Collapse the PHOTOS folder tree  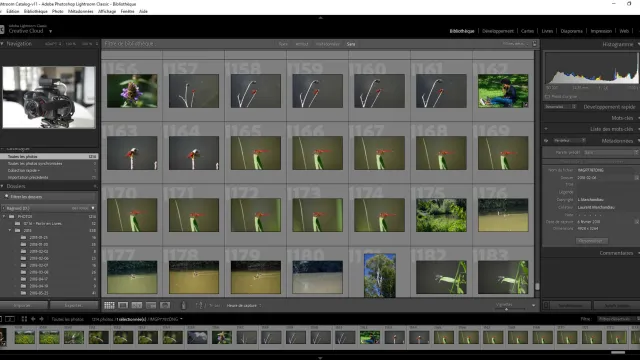click(x=4, y=216)
